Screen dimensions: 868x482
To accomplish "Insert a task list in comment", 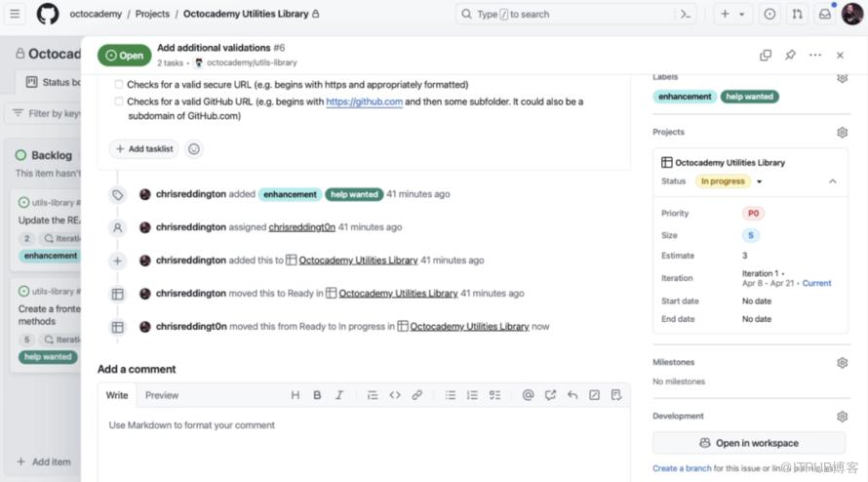I will (x=494, y=395).
